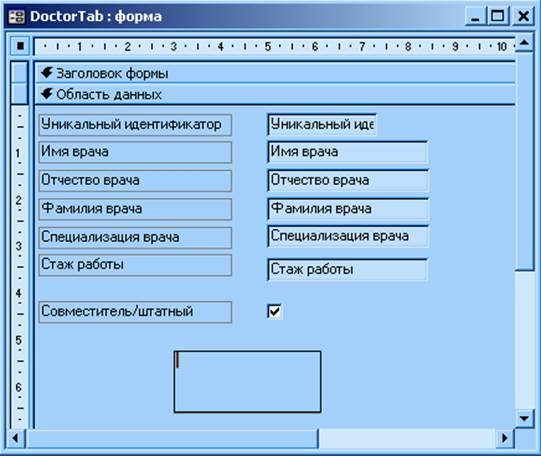
Task: Click the Специализация врача text field
Action: (348, 237)
